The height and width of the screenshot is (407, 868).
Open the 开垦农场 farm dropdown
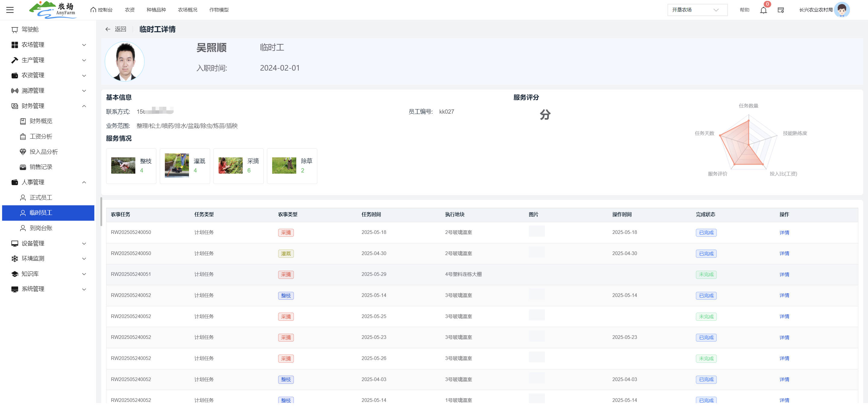point(697,10)
